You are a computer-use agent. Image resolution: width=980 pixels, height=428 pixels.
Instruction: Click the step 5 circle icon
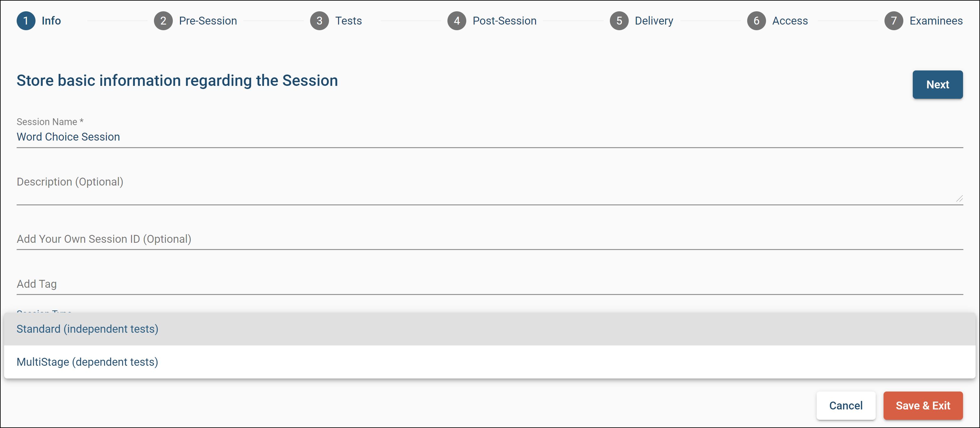(619, 20)
